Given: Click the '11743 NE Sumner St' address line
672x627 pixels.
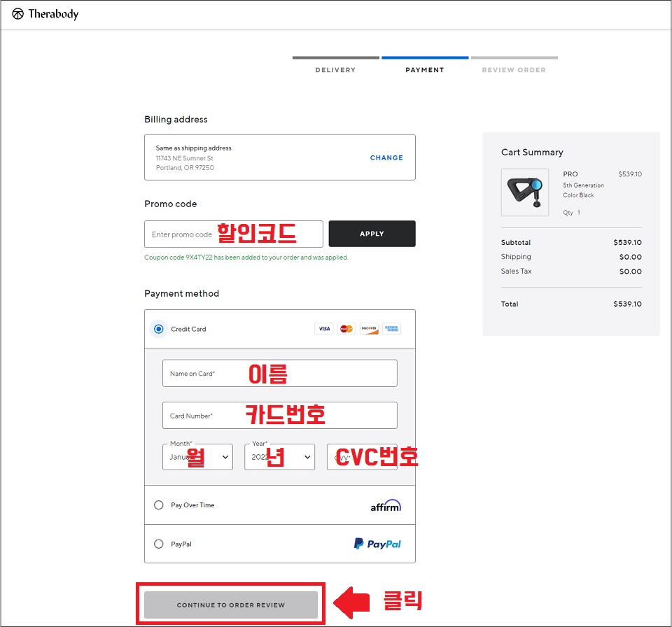Looking at the screenshot, I should pyautogui.click(x=184, y=158).
